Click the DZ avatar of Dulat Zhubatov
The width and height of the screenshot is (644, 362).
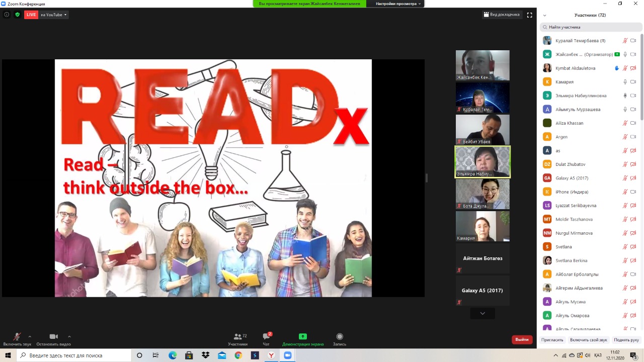(x=547, y=164)
